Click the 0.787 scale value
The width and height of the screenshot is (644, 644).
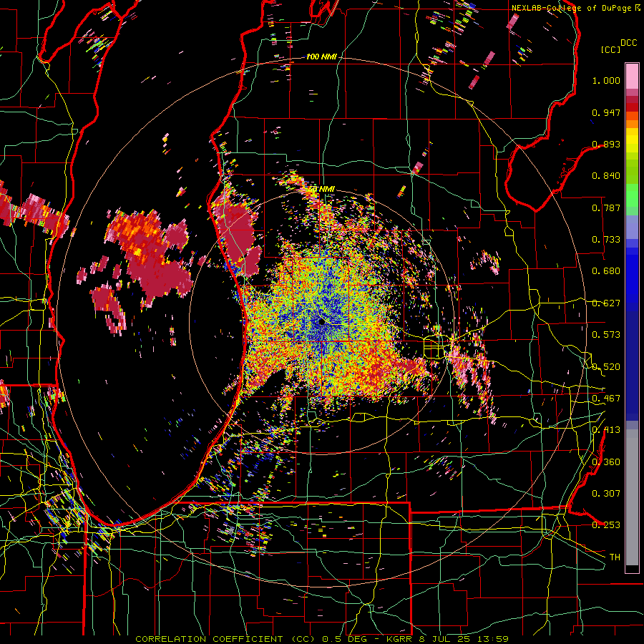tap(606, 208)
